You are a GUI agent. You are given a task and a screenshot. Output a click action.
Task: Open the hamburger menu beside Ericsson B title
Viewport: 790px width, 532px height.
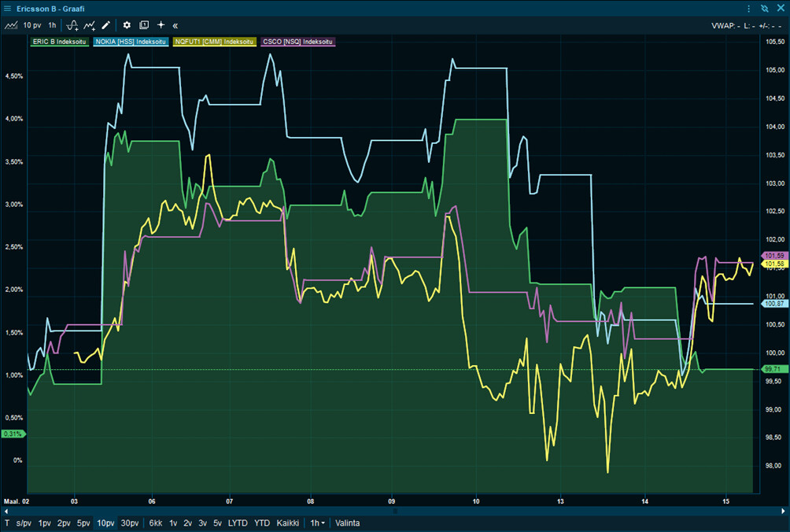click(7, 9)
